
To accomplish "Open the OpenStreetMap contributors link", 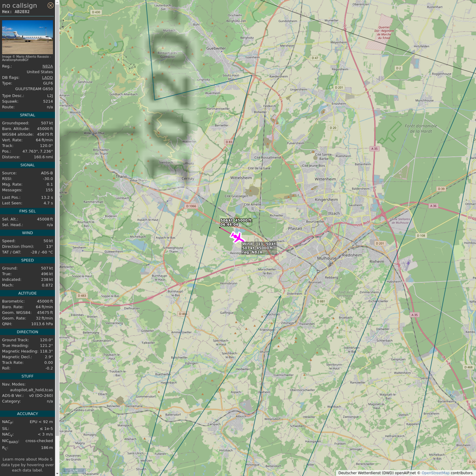I will (435, 473).
